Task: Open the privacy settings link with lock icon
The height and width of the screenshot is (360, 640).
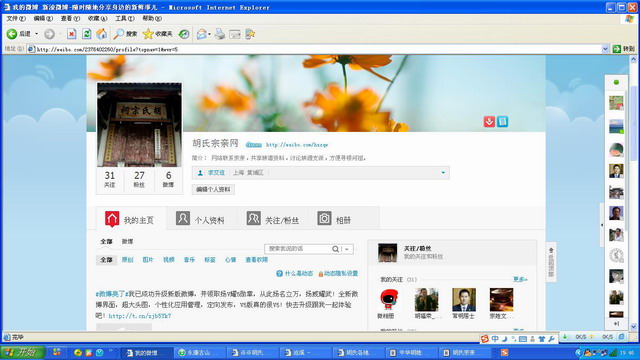Action: coord(338,273)
